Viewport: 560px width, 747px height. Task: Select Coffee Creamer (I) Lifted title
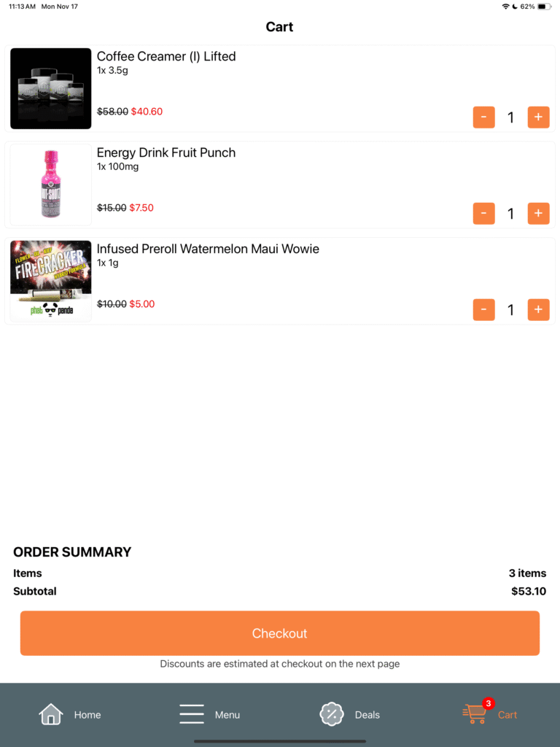click(166, 56)
